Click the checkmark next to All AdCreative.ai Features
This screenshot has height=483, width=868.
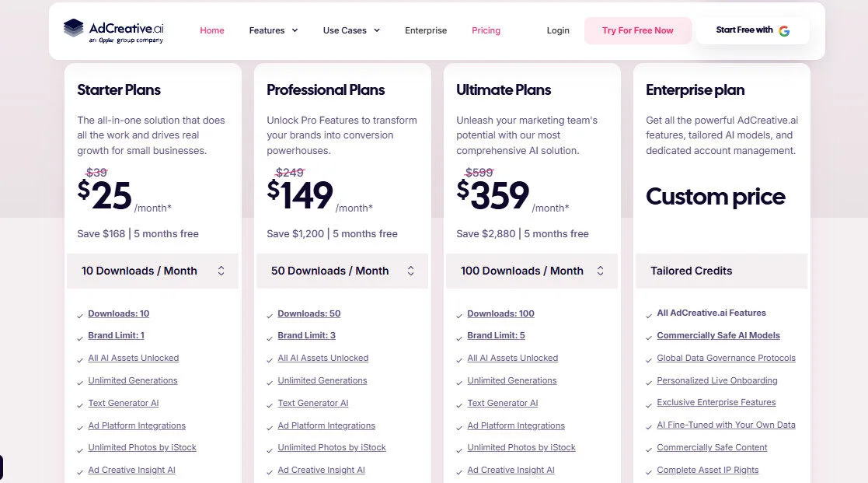[649, 313]
